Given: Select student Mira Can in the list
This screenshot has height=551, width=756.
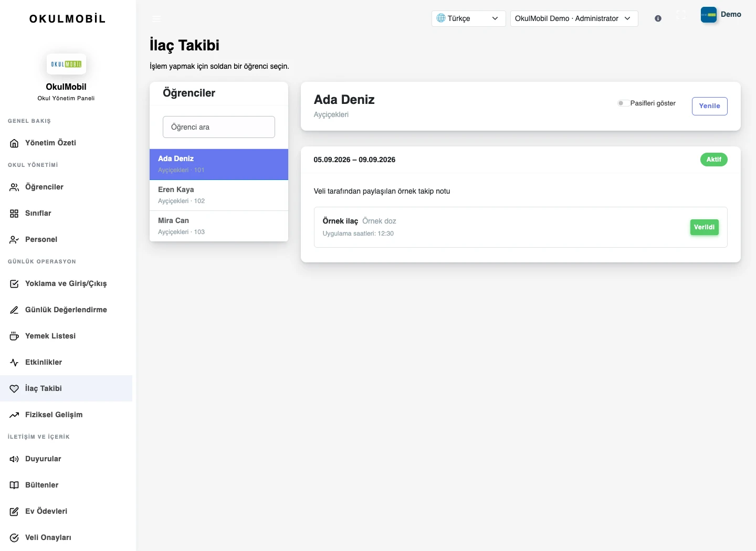Looking at the screenshot, I should point(219,226).
